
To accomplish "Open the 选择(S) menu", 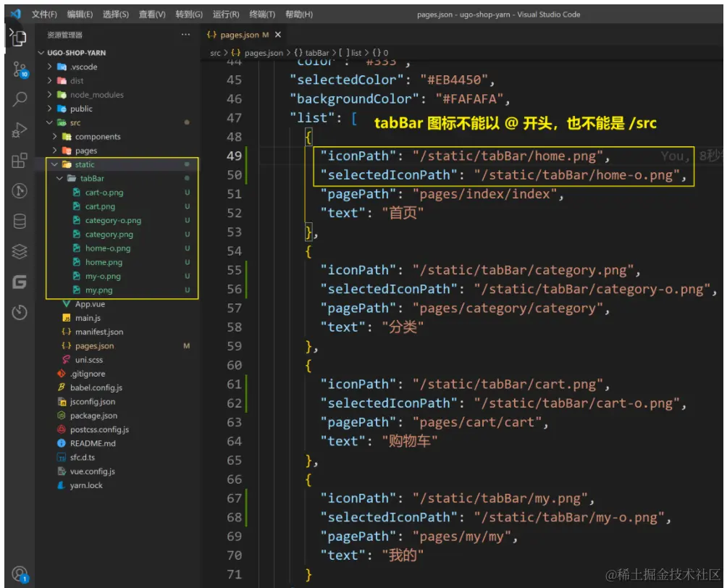I will click(x=115, y=14).
